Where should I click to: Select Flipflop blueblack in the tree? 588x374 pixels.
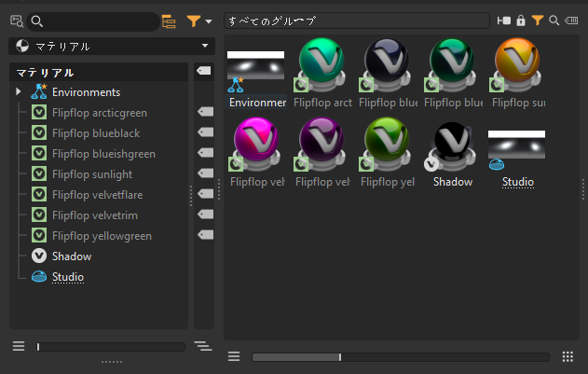tap(96, 133)
